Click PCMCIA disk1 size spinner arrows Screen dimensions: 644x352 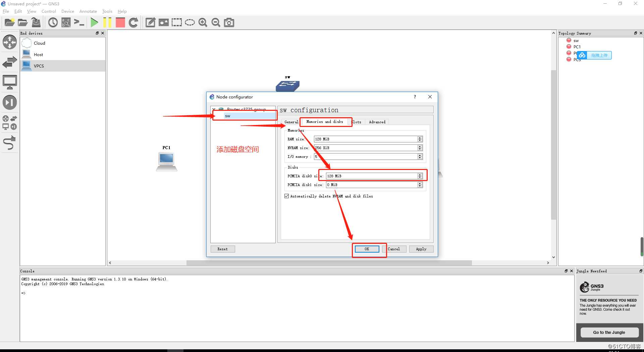tap(420, 185)
